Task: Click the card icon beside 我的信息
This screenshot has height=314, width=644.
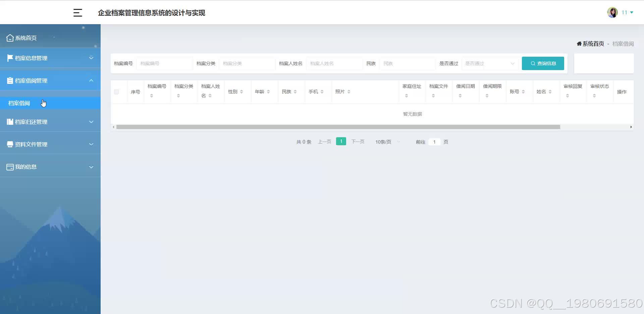Action: (x=10, y=166)
